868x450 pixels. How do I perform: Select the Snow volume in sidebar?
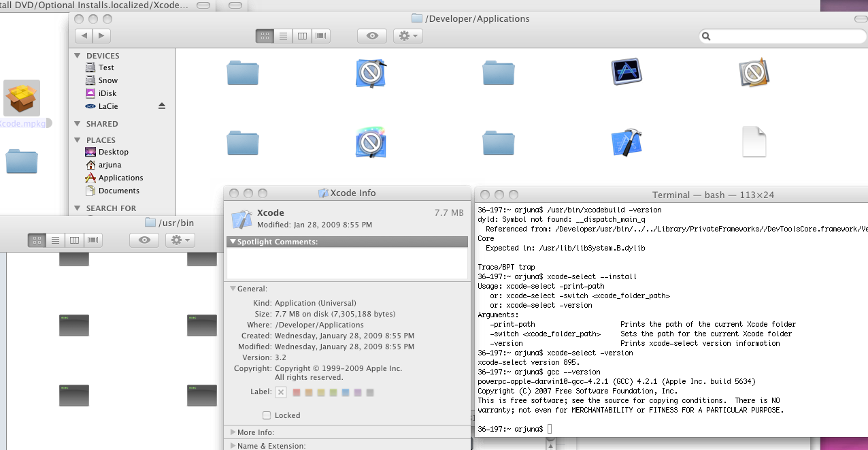pos(107,80)
